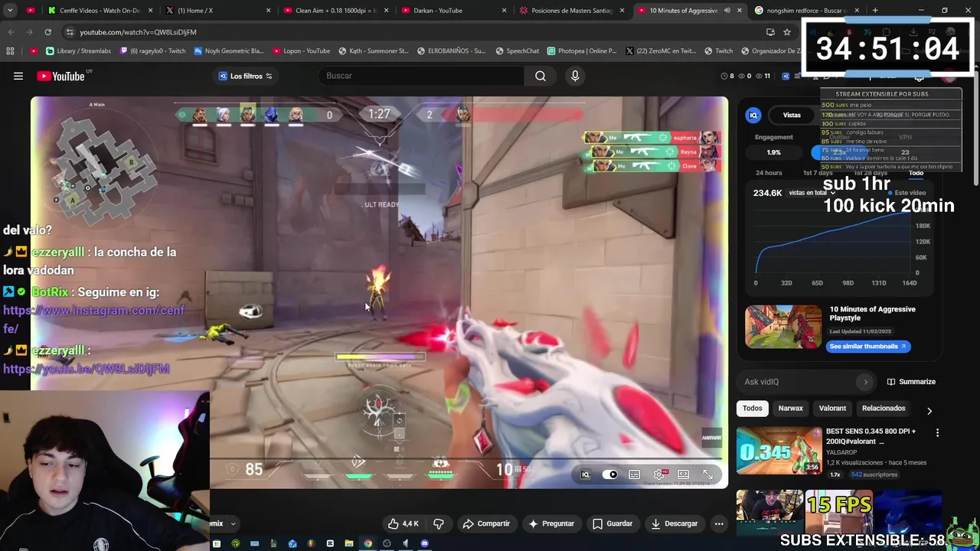The image size is (980, 551).
Task: Click the Summarize button
Action: pyautogui.click(x=911, y=382)
